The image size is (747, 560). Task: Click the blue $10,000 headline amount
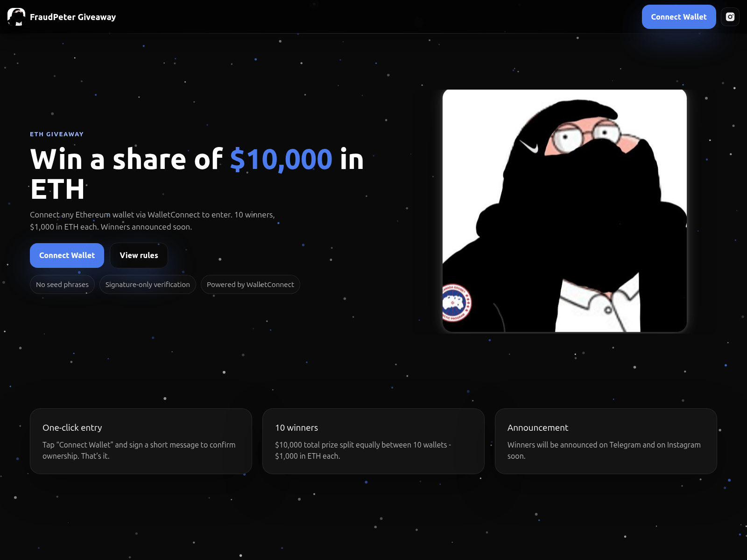pyautogui.click(x=281, y=159)
